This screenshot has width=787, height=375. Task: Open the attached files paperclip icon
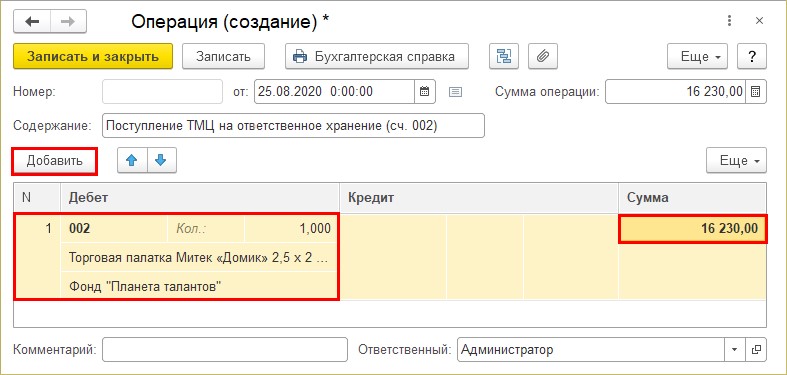(543, 56)
